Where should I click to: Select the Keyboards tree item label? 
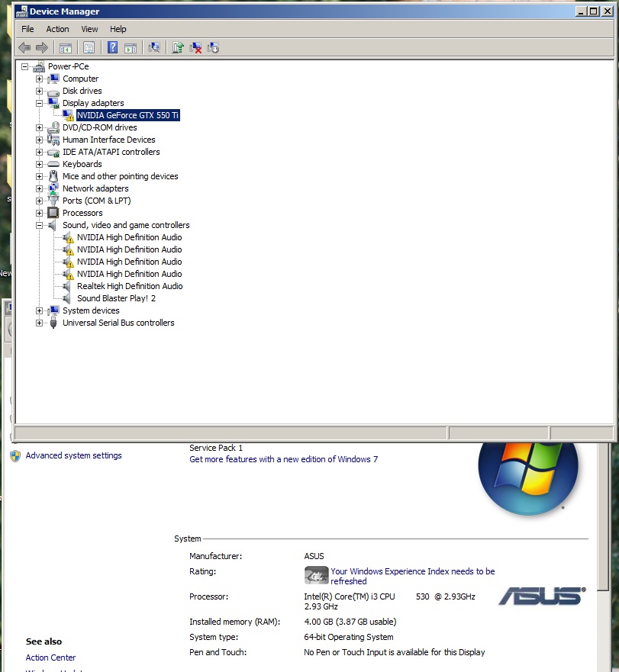point(82,164)
